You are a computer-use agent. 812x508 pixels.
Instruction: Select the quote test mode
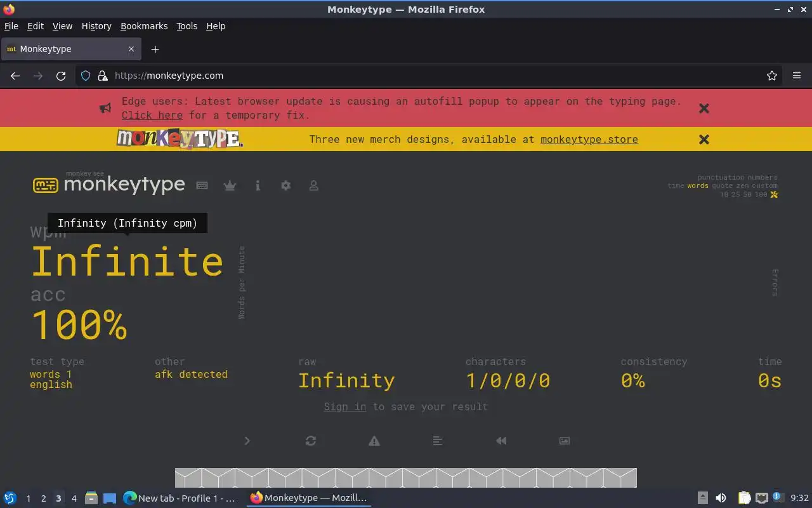click(722, 186)
